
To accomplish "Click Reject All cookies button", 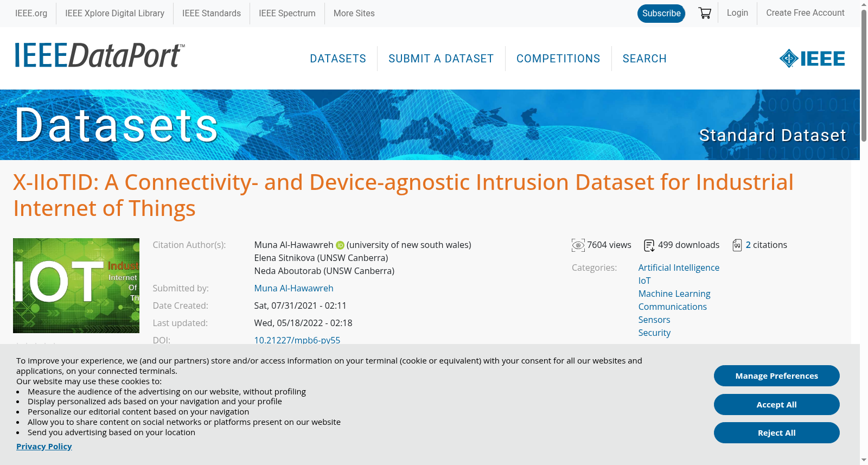I will 777,433.
